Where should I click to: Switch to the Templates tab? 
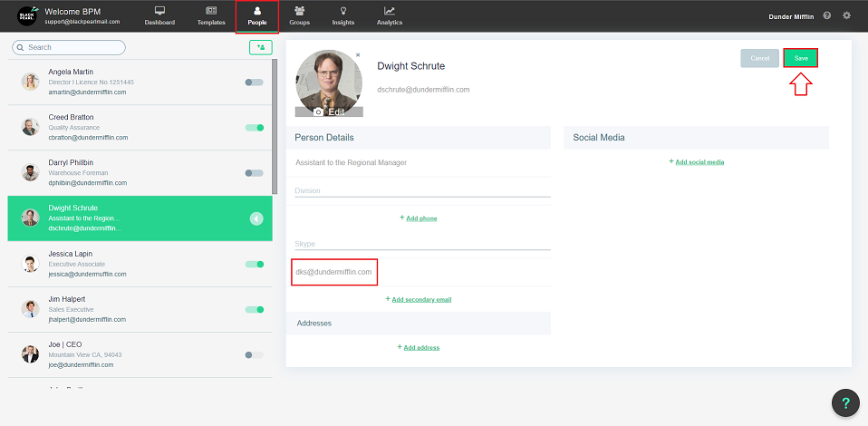pyautogui.click(x=211, y=15)
